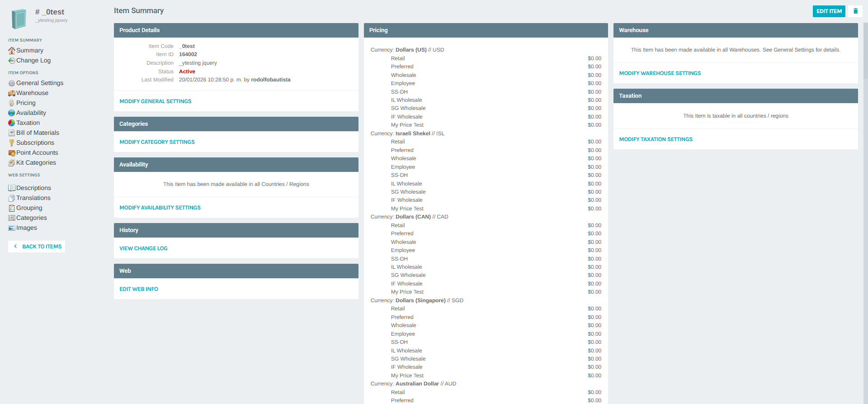
Task: Click the Point Accounts icon
Action: coord(12,153)
